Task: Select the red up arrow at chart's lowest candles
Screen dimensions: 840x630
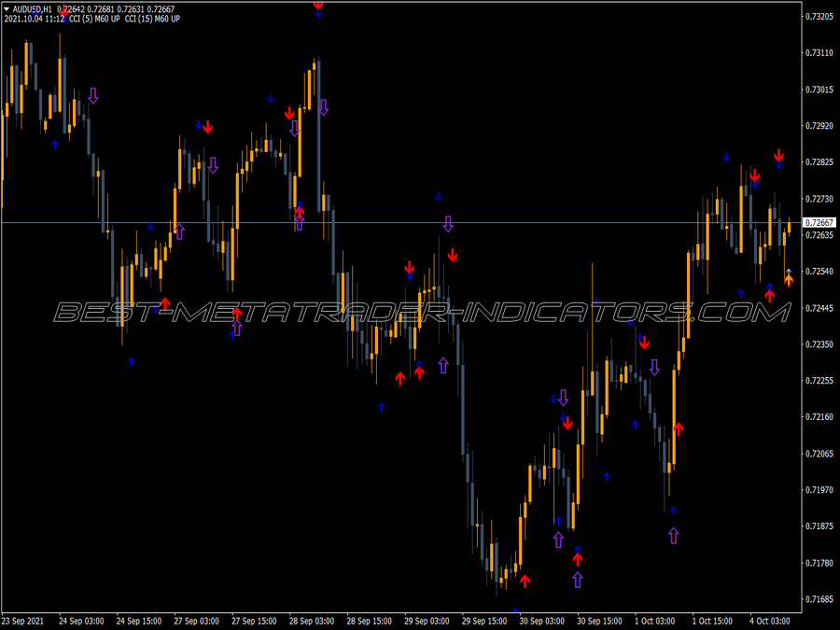Action: [525, 581]
